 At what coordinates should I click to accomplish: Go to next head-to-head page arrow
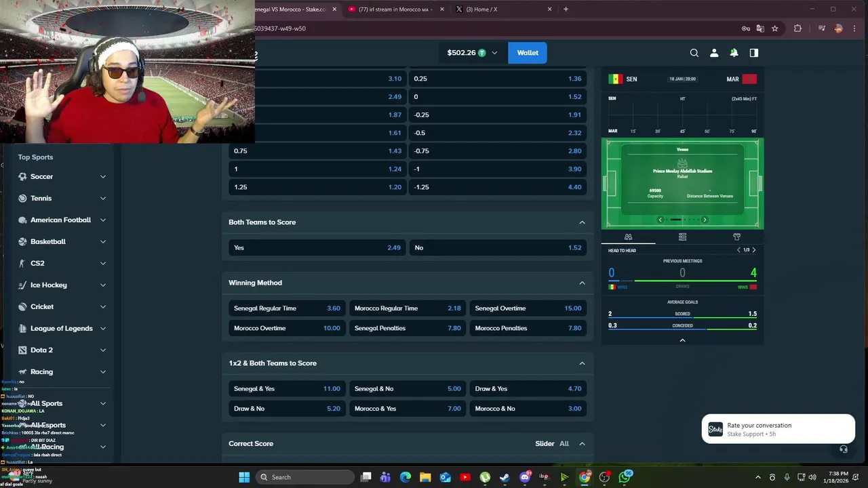click(x=754, y=250)
